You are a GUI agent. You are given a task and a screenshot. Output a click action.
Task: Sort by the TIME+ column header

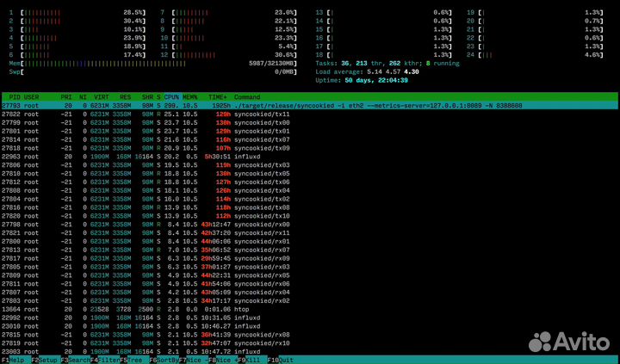click(x=218, y=96)
